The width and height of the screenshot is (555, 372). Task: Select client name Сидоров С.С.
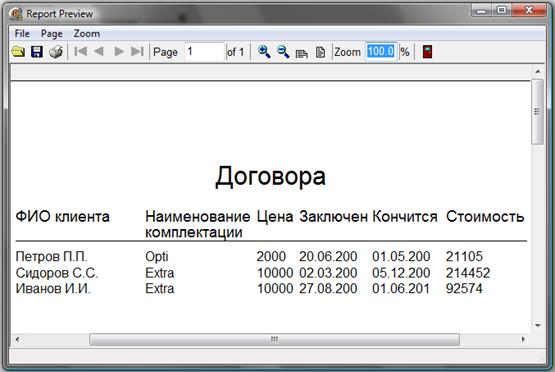[57, 273]
